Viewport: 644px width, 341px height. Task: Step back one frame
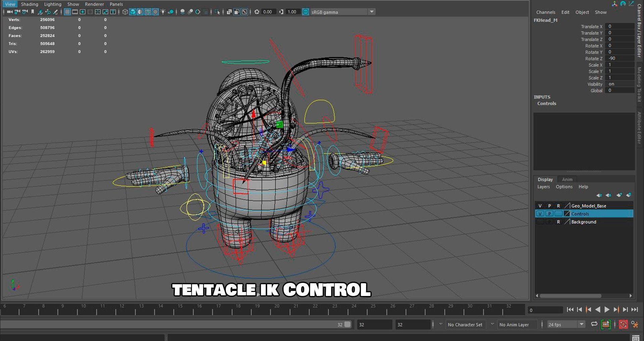point(579,310)
